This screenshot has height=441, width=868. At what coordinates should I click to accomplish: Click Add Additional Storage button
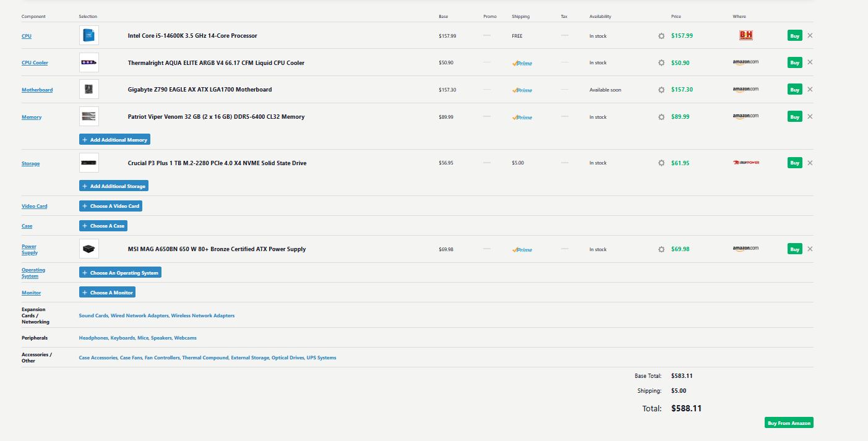(x=114, y=186)
